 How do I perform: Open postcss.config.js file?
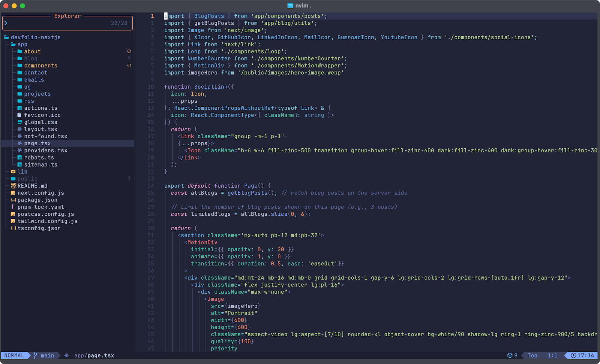pos(46,214)
